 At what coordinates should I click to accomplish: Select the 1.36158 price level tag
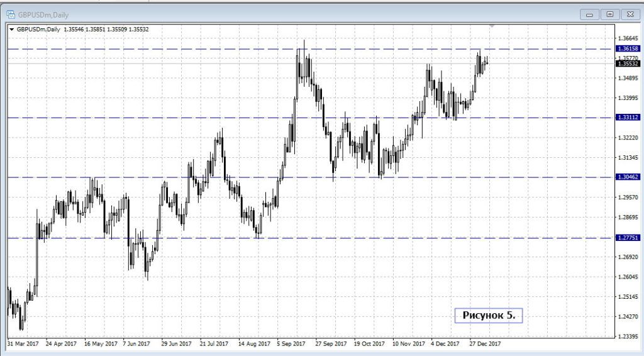pos(628,48)
